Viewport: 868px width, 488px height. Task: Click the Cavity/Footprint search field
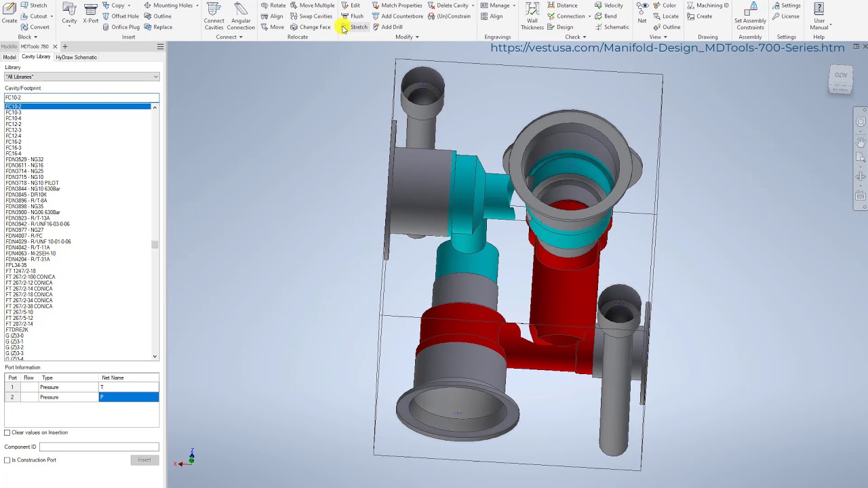81,98
